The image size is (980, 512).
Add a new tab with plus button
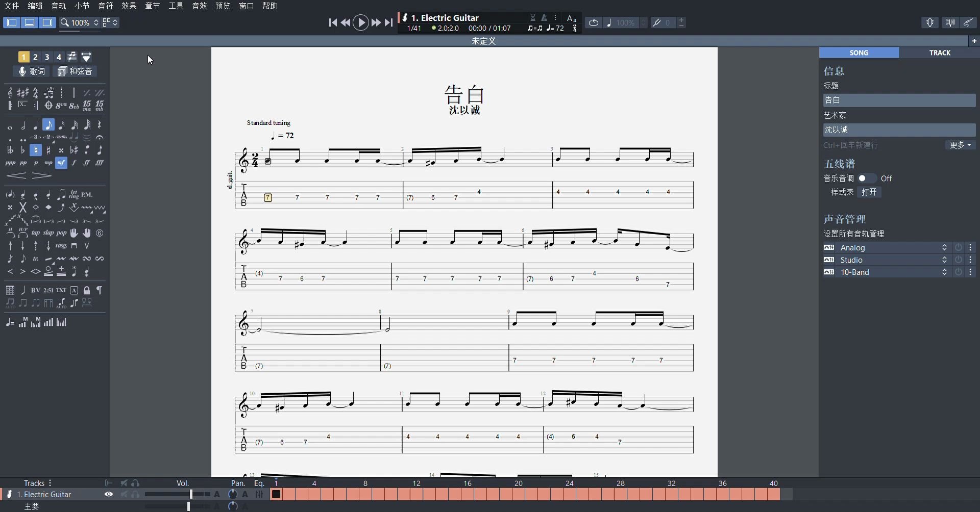[x=974, y=41]
